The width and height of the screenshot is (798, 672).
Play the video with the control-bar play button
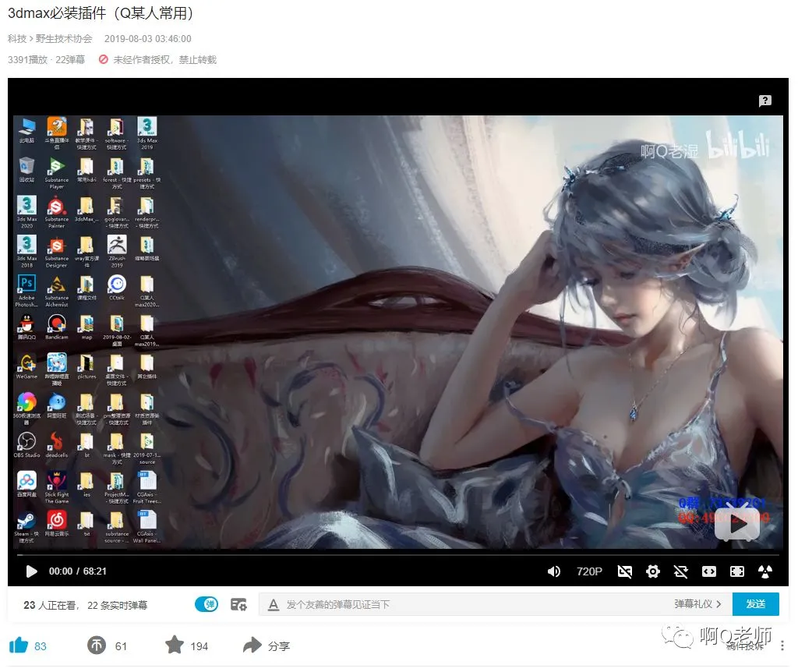(31, 571)
